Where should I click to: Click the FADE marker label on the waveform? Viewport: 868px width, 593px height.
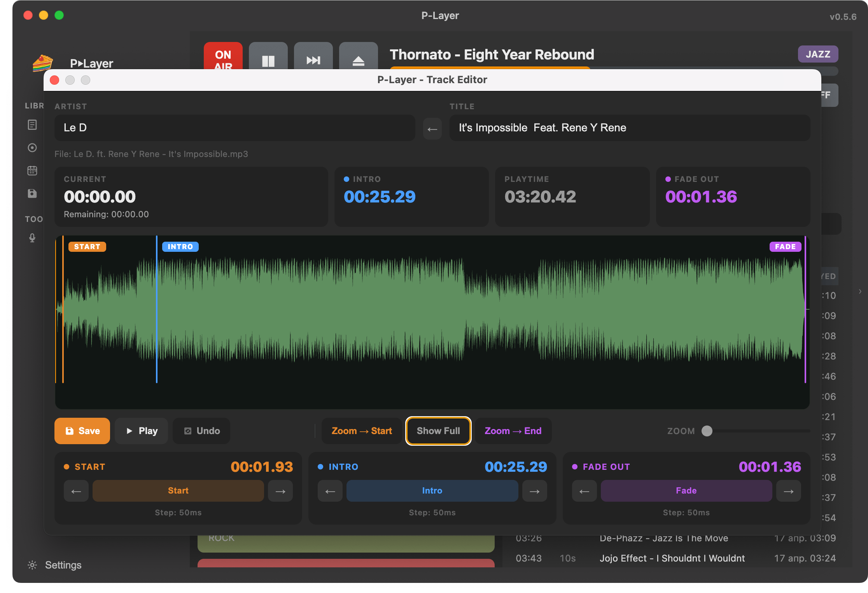coord(785,247)
